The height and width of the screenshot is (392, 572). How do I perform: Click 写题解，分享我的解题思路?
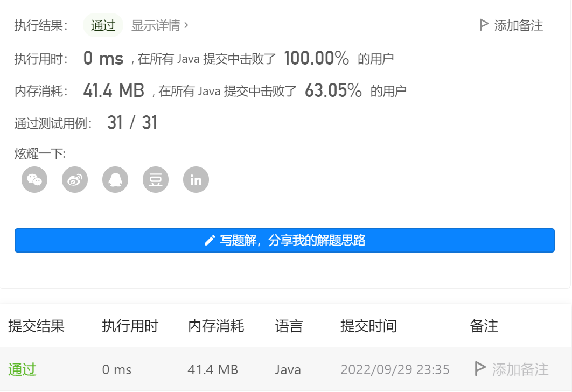(285, 240)
